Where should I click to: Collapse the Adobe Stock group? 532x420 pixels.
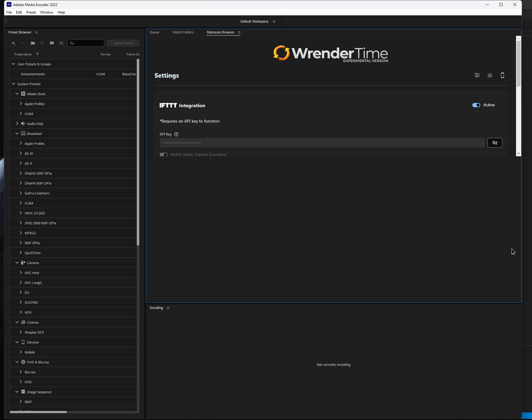(x=17, y=94)
